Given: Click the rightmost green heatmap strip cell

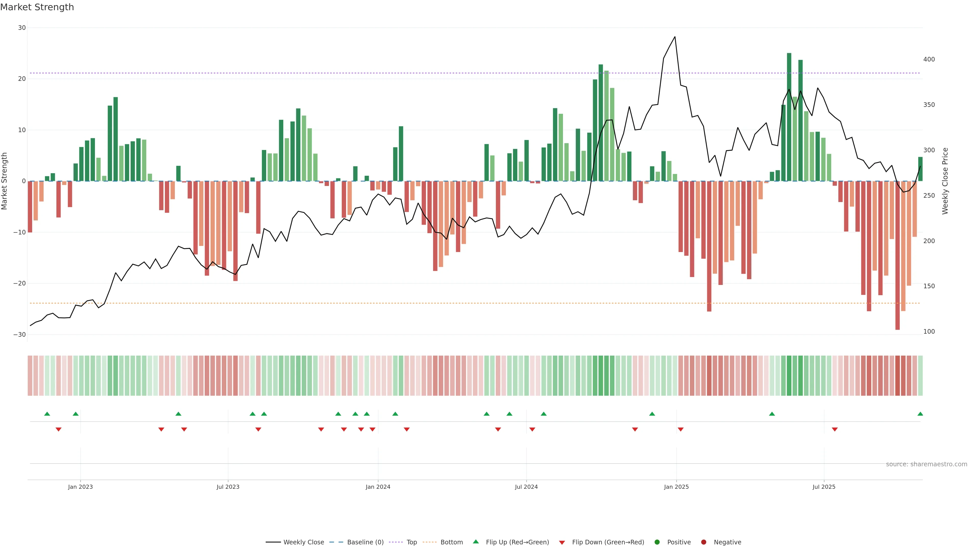Looking at the screenshot, I should tap(920, 376).
